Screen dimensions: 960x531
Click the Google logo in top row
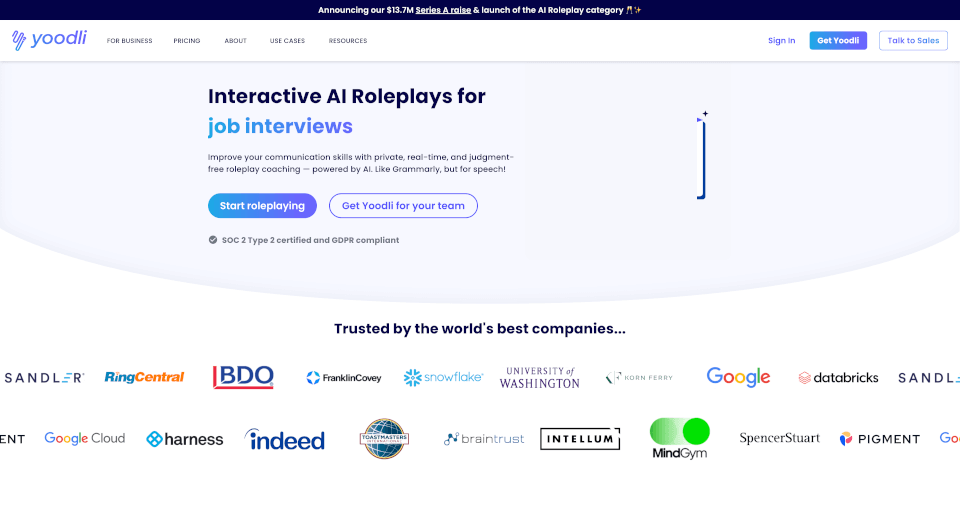738,377
